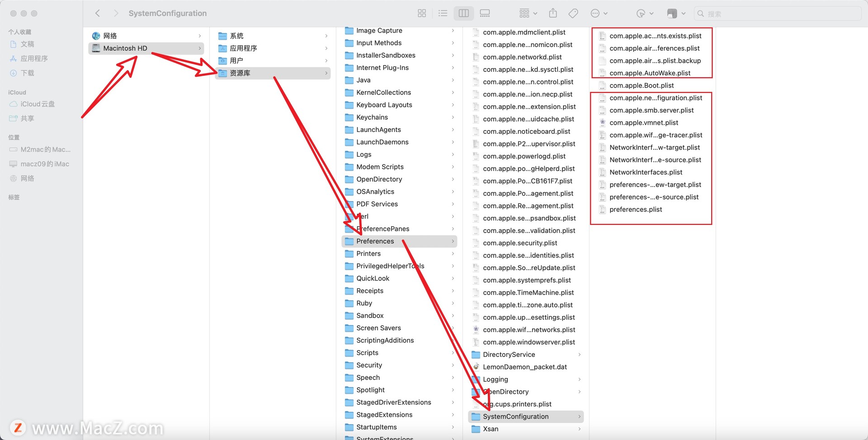Open the Finder window-tab overview dropdown
Image resolution: width=868 pixels, height=440 pixels.
pos(677,14)
